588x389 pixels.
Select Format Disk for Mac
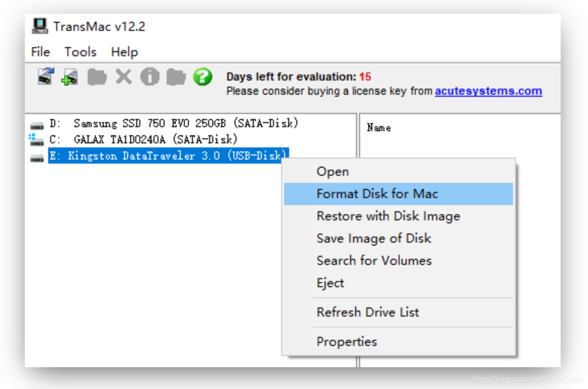(398, 193)
